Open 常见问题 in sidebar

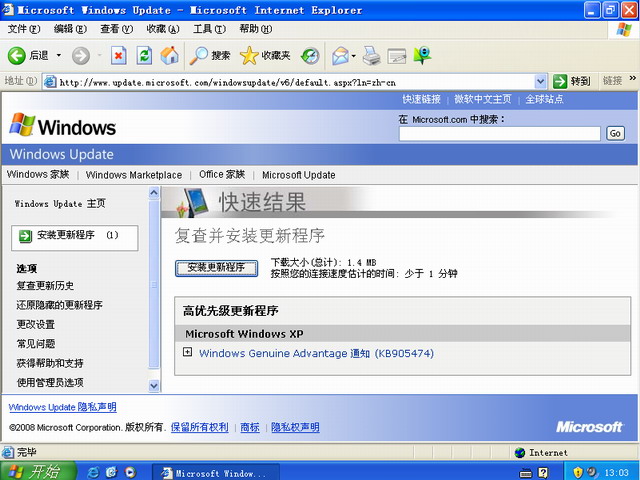pos(36,344)
